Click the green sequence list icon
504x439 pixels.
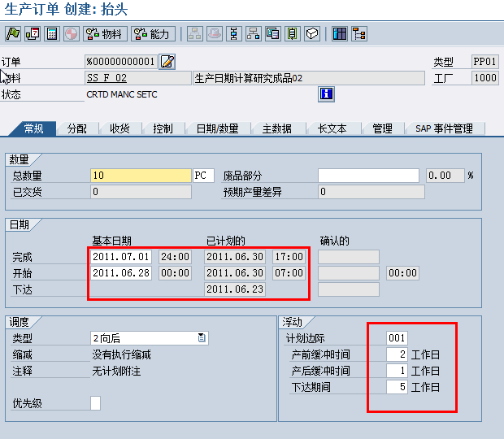(293, 34)
